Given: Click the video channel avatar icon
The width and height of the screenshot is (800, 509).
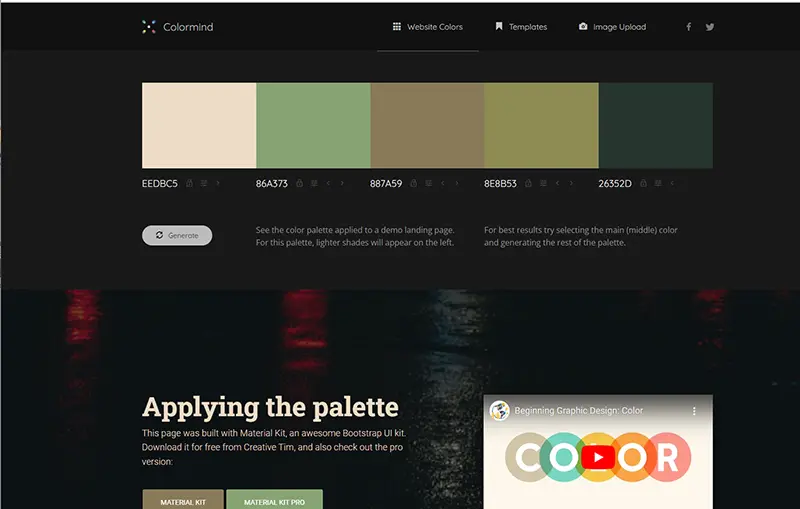Looking at the screenshot, I should coord(499,411).
